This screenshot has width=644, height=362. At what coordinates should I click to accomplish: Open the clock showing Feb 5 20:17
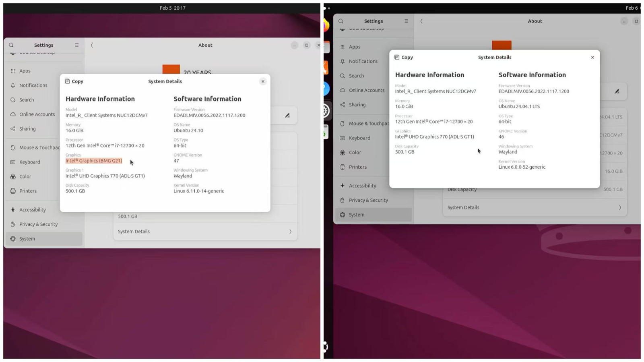172,8
